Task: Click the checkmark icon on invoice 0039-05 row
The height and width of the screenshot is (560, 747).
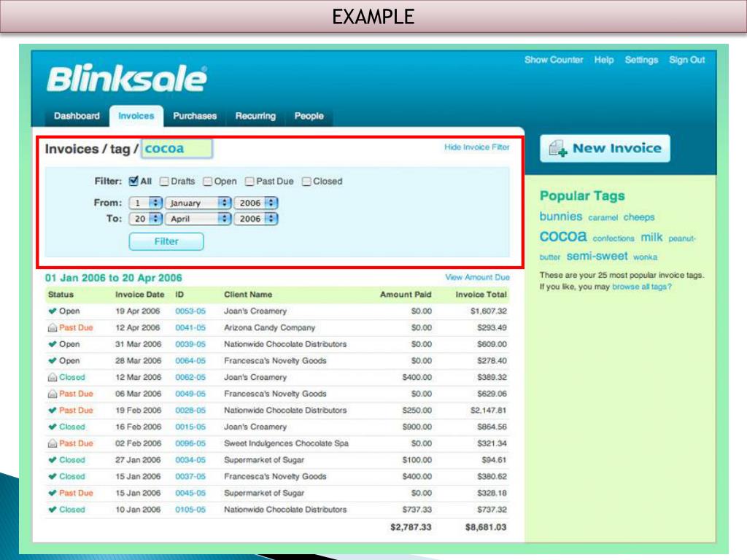Action: tap(53, 344)
